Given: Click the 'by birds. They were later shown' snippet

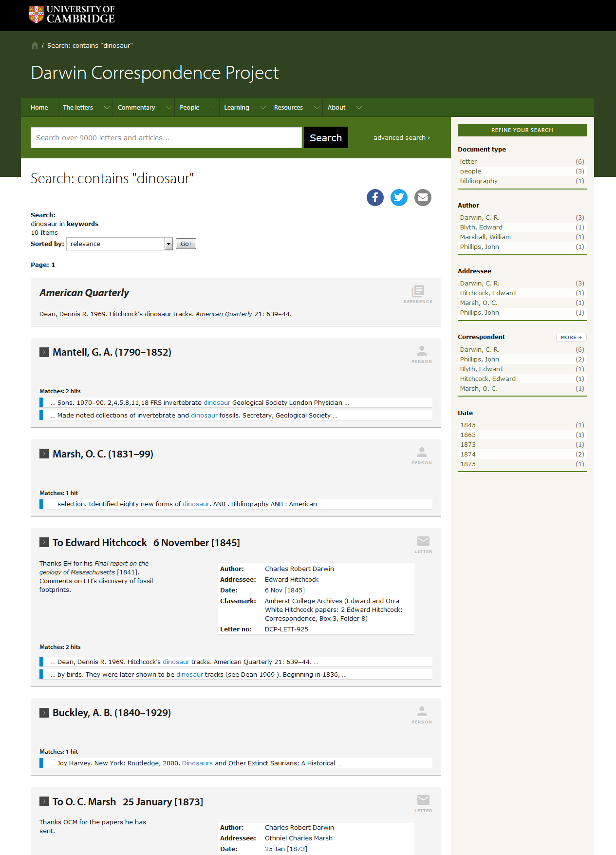Looking at the screenshot, I should [236, 675].
